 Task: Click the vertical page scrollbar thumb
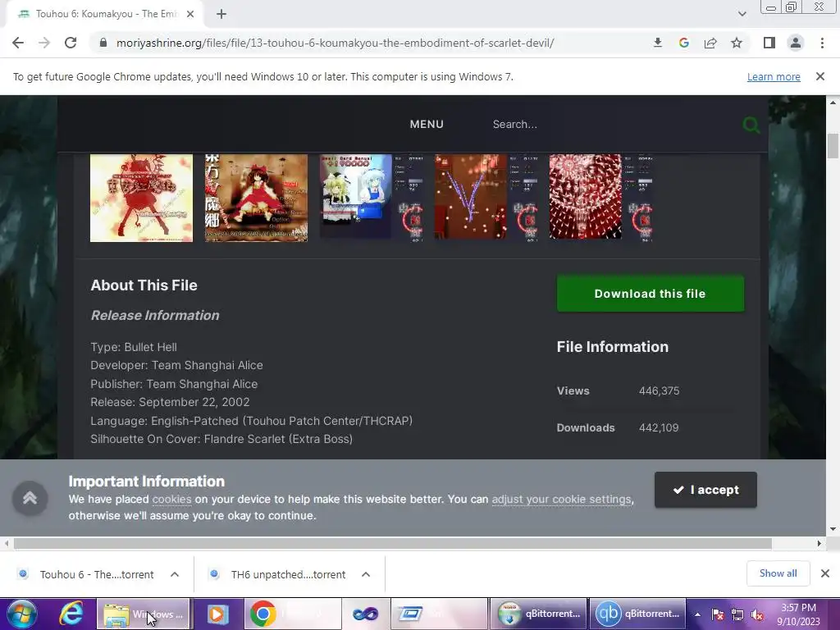(x=833, y=146)
